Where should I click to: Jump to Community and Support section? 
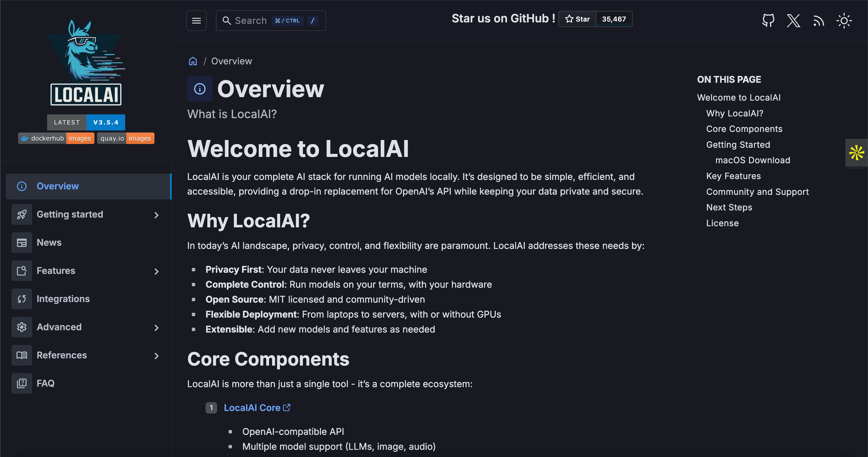coord(757,192)
